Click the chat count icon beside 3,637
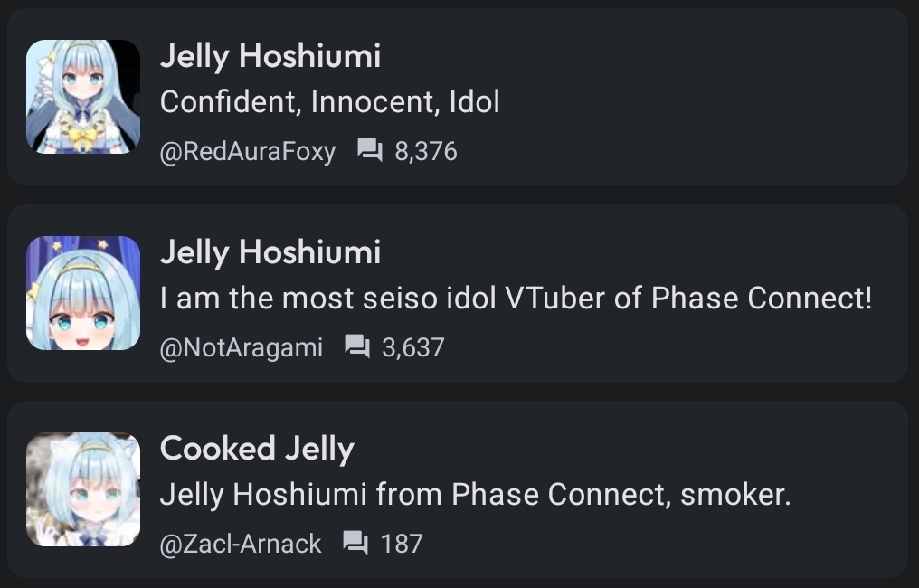 tap(357, 347)
